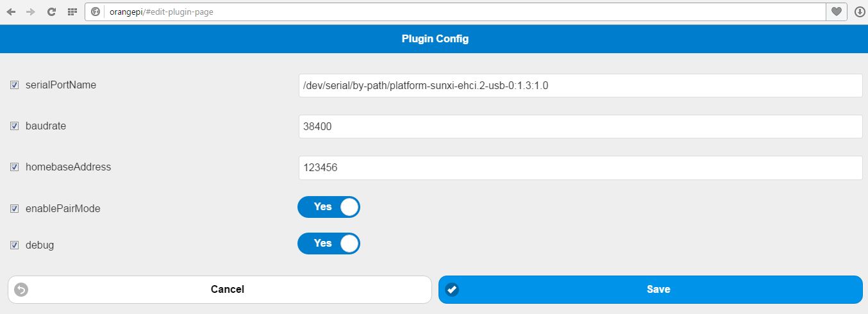
Task: Open the downloads arrow icon
Action: coord(859,12)
